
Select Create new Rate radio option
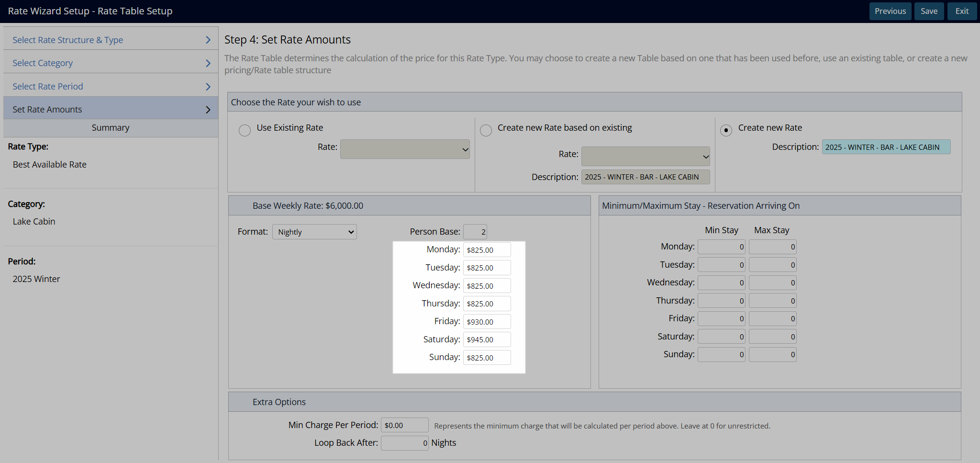[726, 130]
